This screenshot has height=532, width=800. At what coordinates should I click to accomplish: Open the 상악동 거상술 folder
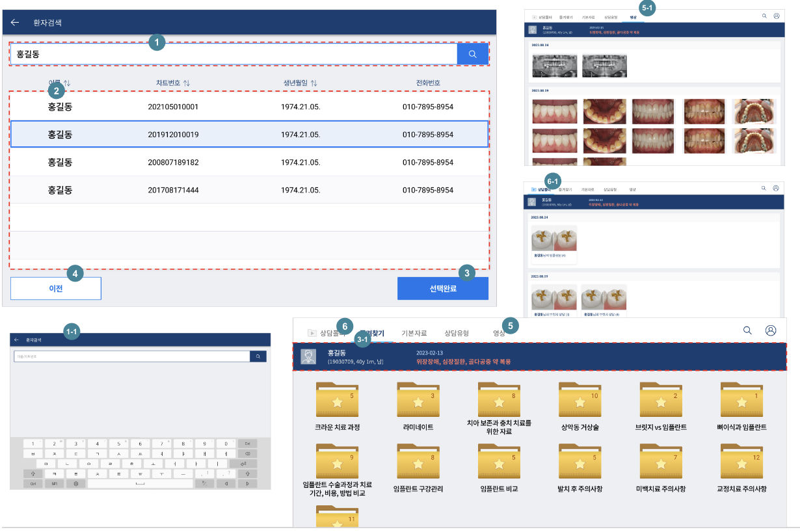[580, 399]
